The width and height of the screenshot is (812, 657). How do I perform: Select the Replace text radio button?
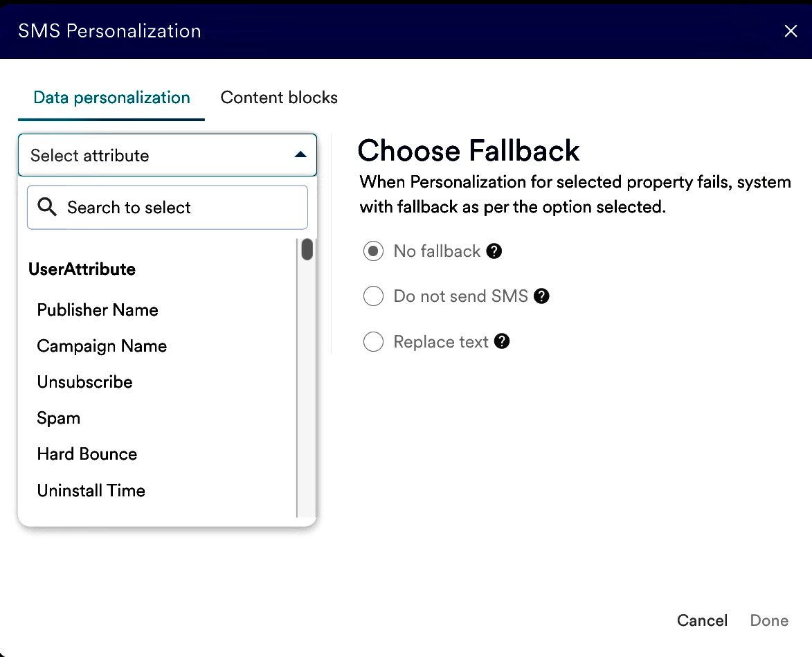point(373,342)
